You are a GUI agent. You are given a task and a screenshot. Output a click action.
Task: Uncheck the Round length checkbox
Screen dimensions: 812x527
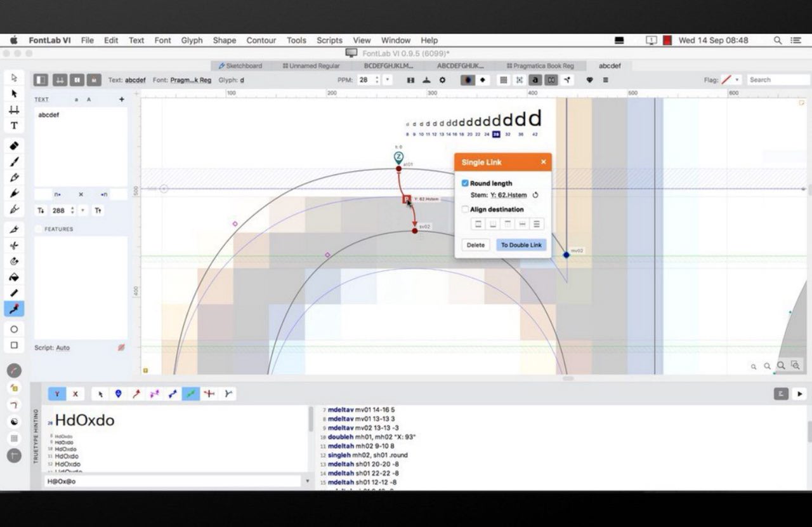tap(465, 183)
